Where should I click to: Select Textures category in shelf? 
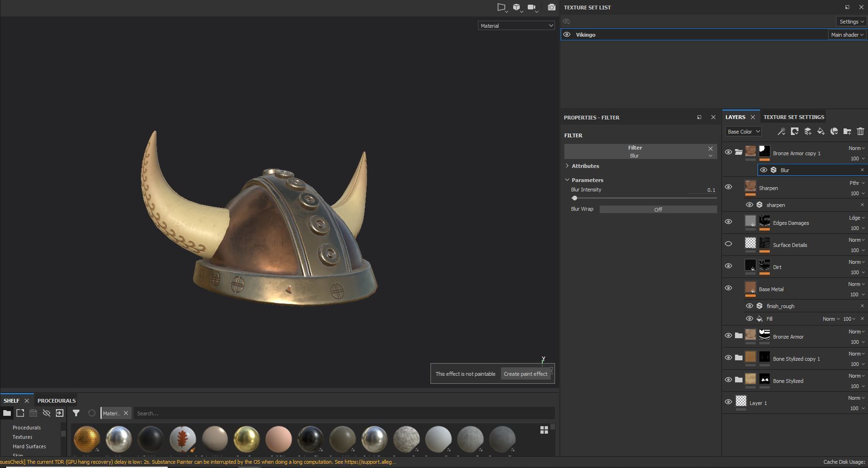tap(23, 437)
